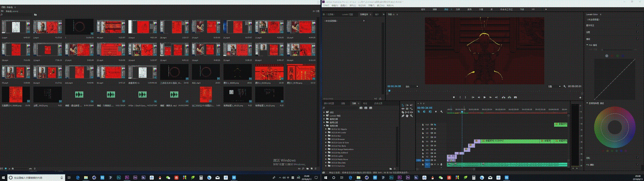Open the 文件 menu in Premiere
This screenshot has width=644, height=181.
[326, 5]
